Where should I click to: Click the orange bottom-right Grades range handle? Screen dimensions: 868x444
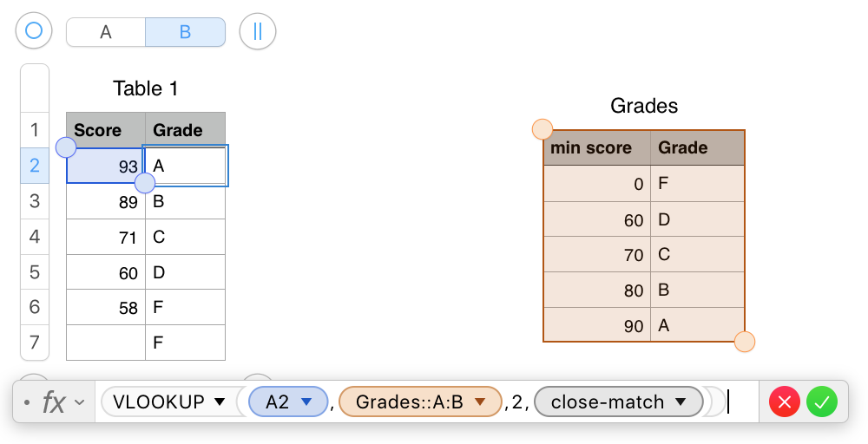coord(745,341)
